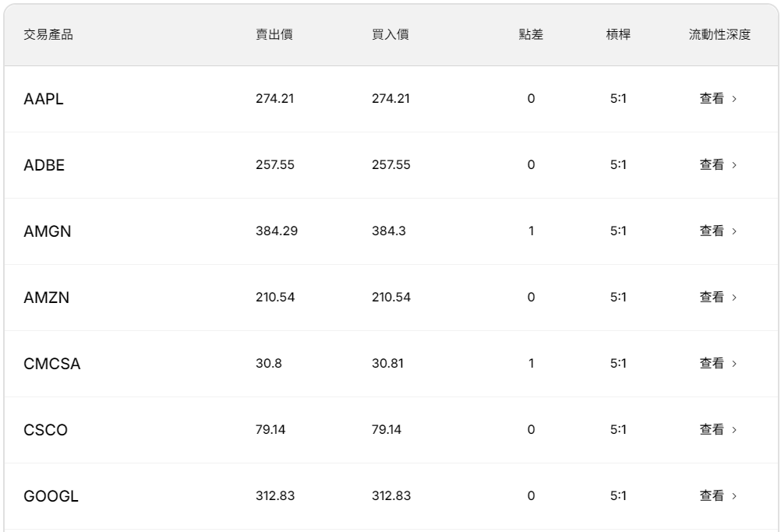Open the AMZN 查看 depth link

717,298
